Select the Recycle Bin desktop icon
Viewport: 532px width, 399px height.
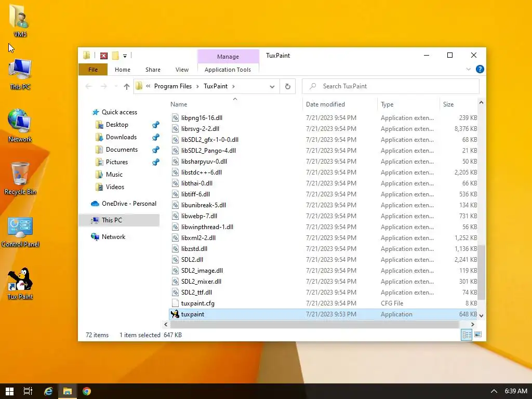click(x=20, y=178)
